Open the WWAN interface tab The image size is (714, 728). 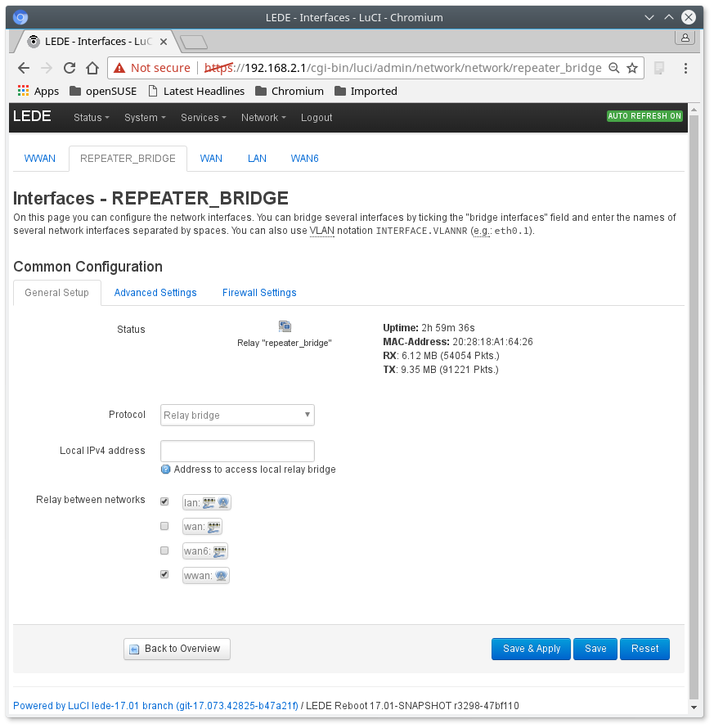click(x=40, y=158)
